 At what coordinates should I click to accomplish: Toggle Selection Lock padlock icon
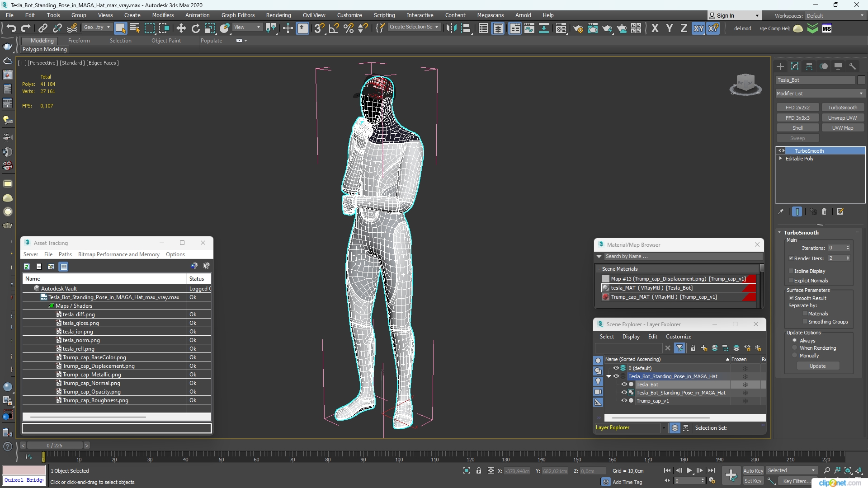(x=479, y=471)
